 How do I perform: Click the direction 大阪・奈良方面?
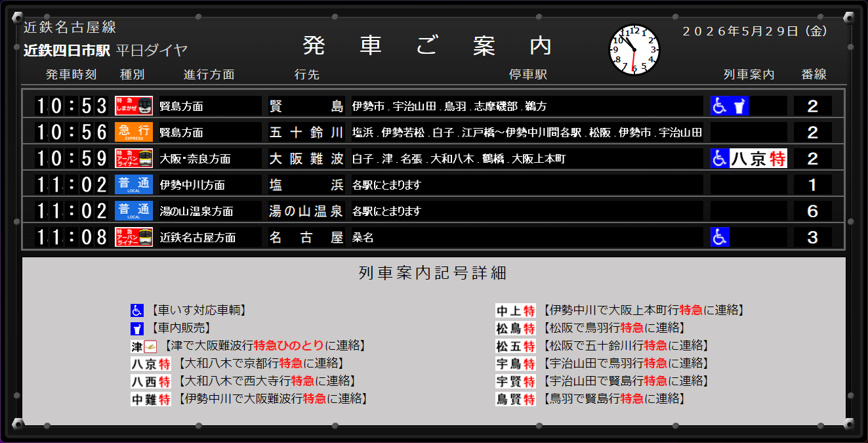[196, 159]
